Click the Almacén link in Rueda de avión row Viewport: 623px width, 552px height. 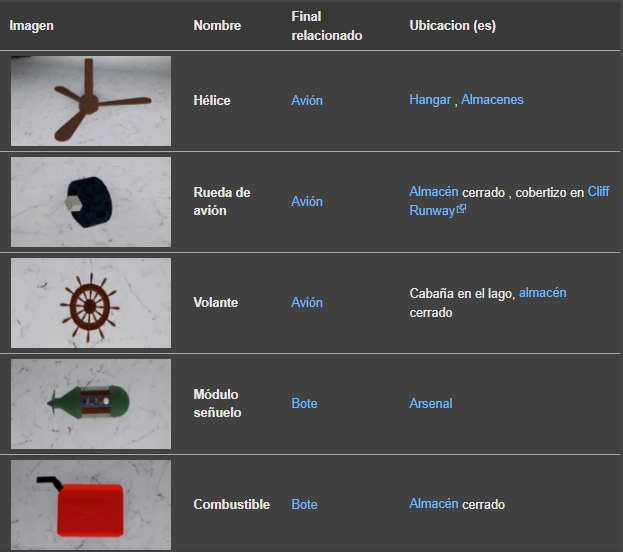pyautogui.click(x=434, y=192)
